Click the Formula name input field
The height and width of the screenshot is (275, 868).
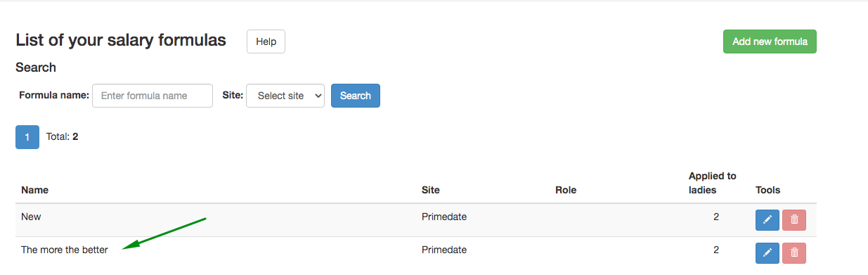(x=153, y=96)
